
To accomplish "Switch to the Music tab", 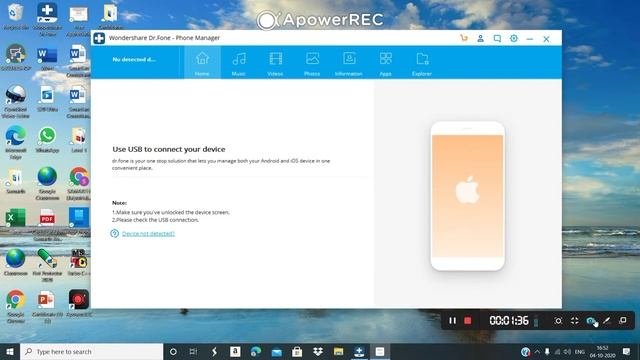I will (x=239, y=62).
